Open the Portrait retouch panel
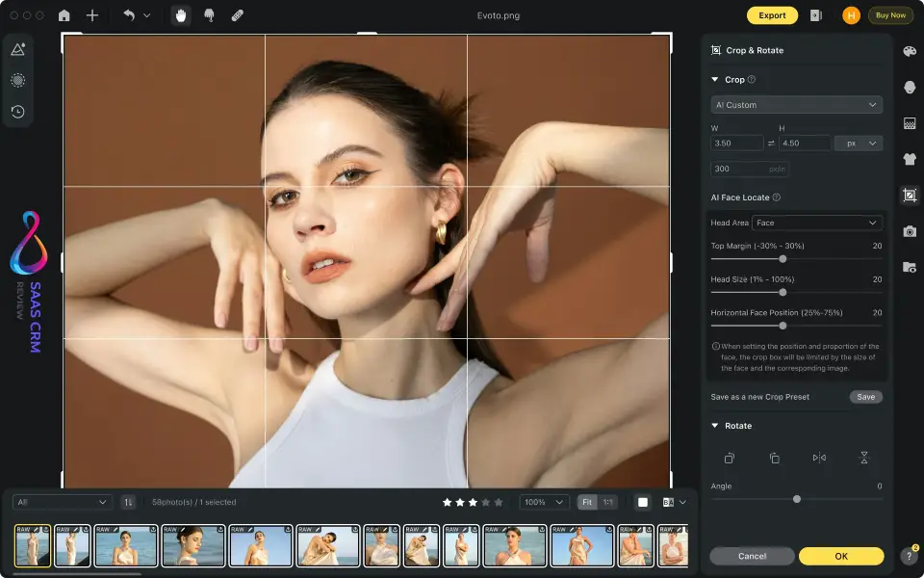This screenshot has width=924, height=578. 910,88
